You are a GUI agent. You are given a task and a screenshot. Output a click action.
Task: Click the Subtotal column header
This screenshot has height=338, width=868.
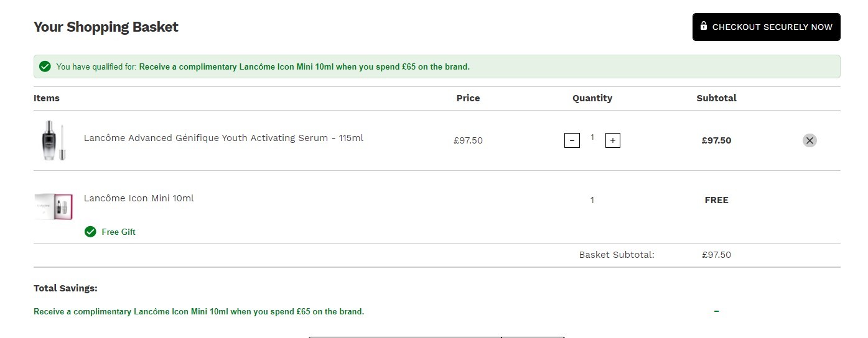tap(716, 98)
